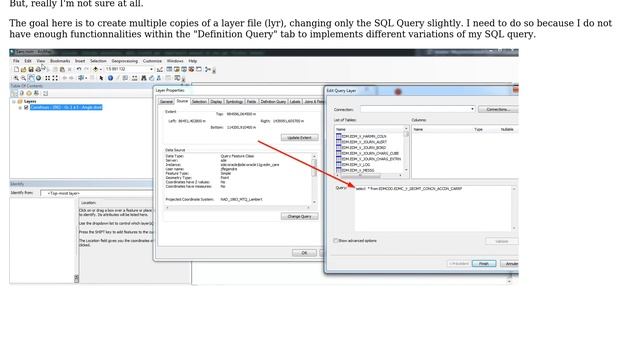Click into the Query text box
The image size is (640, 360).
[433, 209]
